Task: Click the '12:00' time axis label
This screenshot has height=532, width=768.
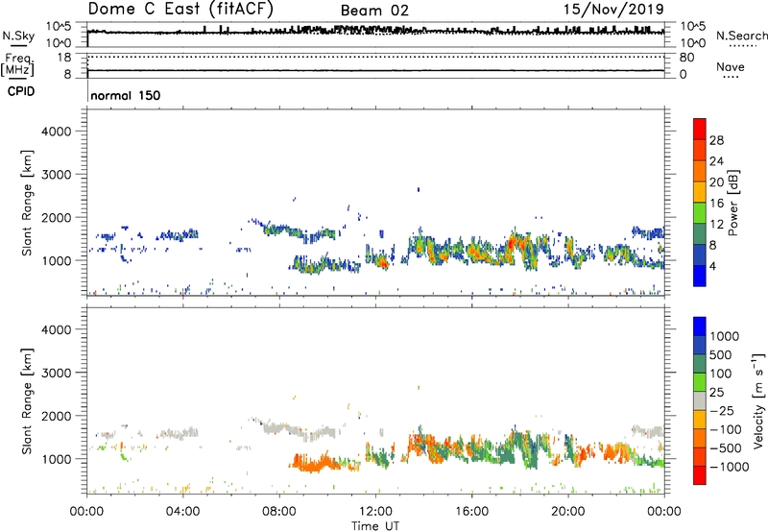Action: 375,512
